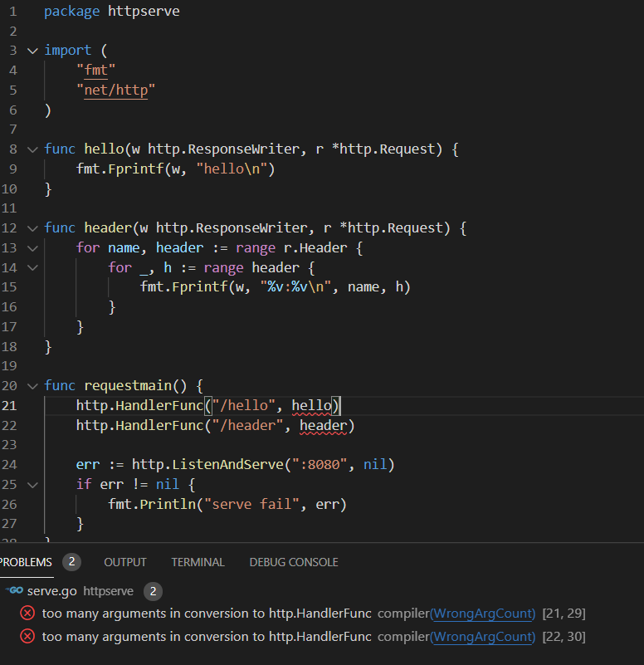Open the TERMINAL tab

pos(198,562)
